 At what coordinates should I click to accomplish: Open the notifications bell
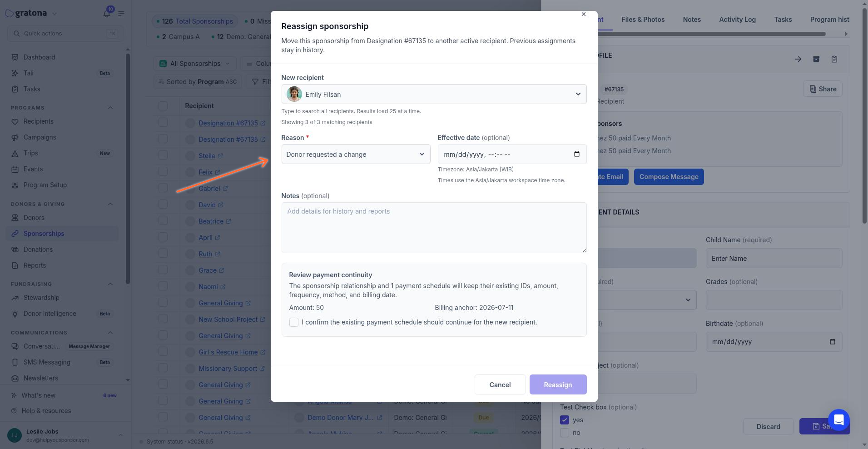[107, 13]
